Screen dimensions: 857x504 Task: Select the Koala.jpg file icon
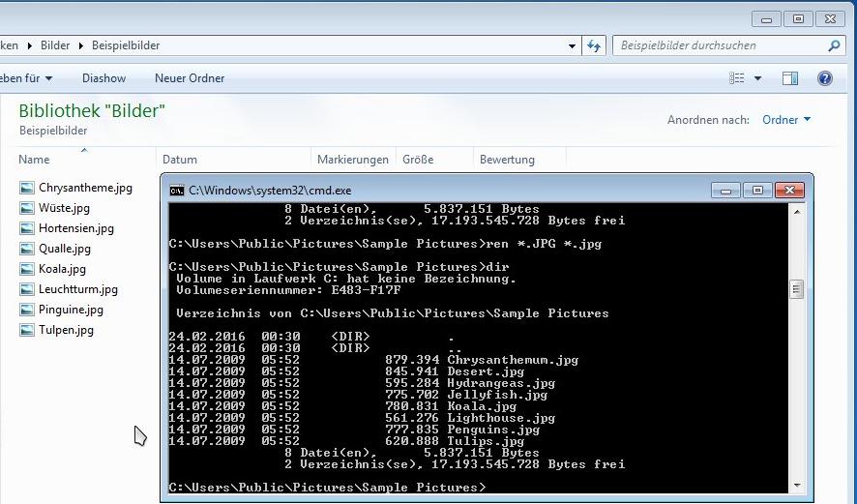click(27, 269)
